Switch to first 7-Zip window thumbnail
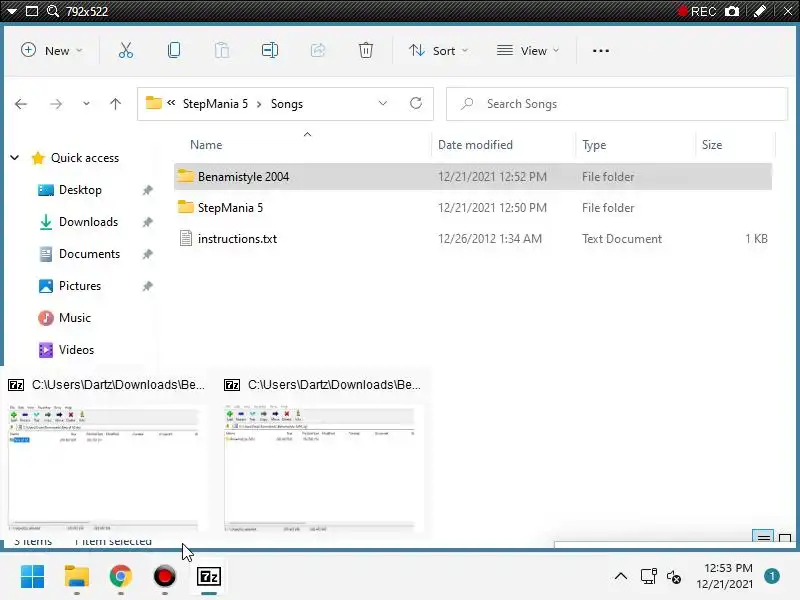The height and width of the screenshot is (600, 800). click(104, 468)
